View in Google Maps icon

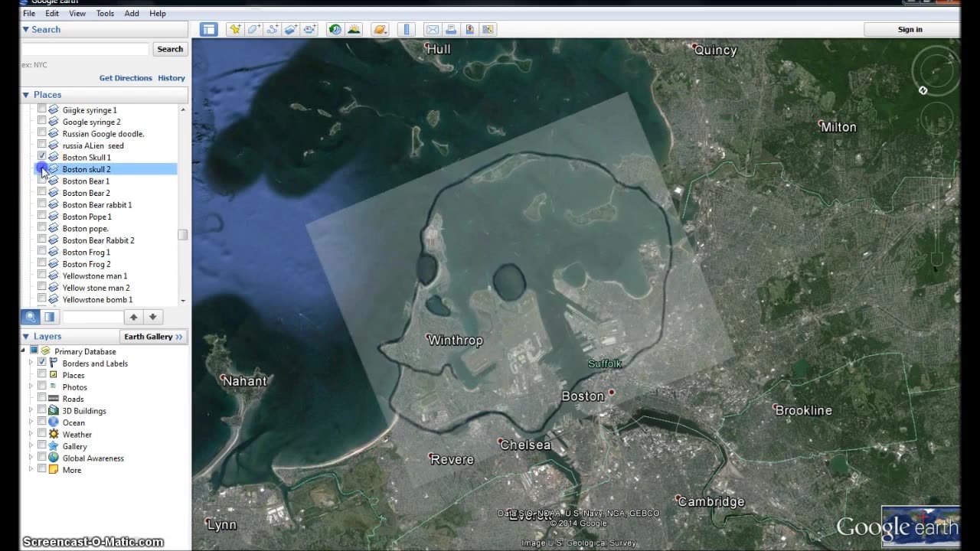pyautogui.click(x=488, y=29)
